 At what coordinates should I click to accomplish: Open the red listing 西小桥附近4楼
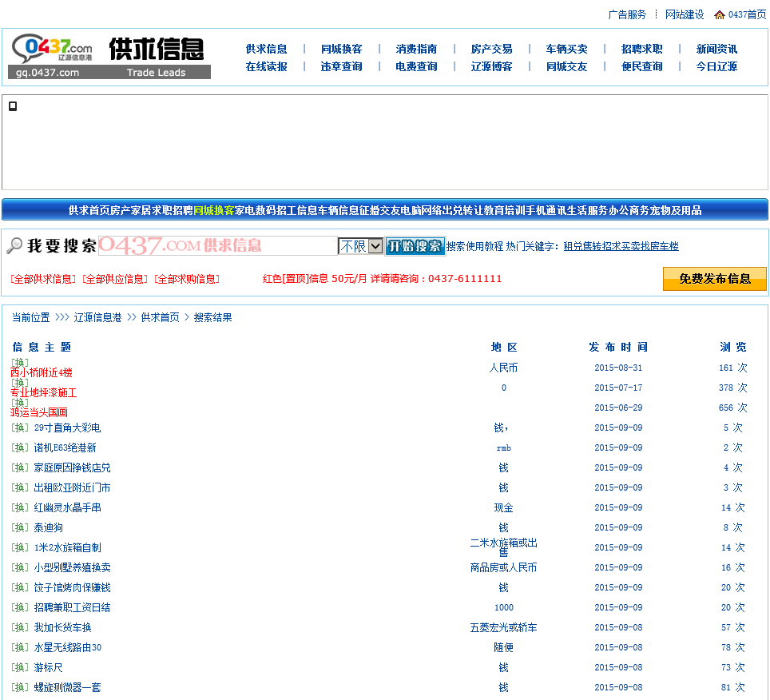point(42,372)
